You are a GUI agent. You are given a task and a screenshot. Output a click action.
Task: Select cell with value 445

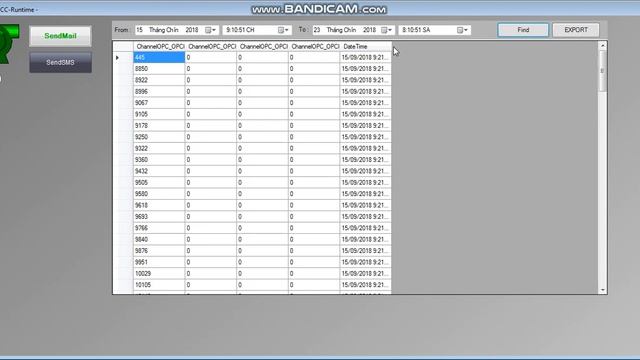(159, 58)
